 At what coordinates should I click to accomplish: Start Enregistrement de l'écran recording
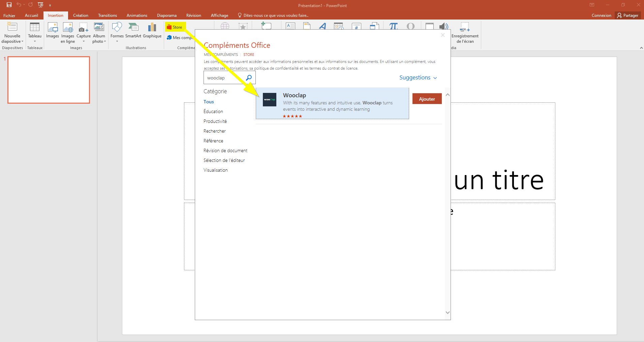pyautogui.click(x=465, y=32)
